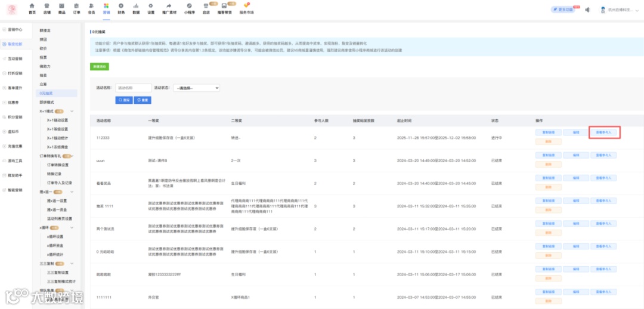Open 互动营销 in the left sidebar
Image resolution: width=644 pixels, height=309 pixels.
click(x=15, y=59)
